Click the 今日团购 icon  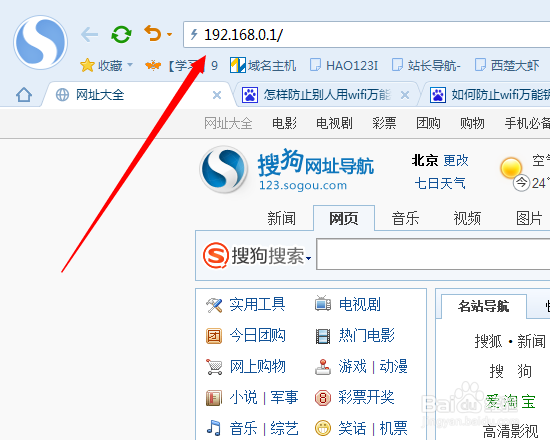(214, 336)
